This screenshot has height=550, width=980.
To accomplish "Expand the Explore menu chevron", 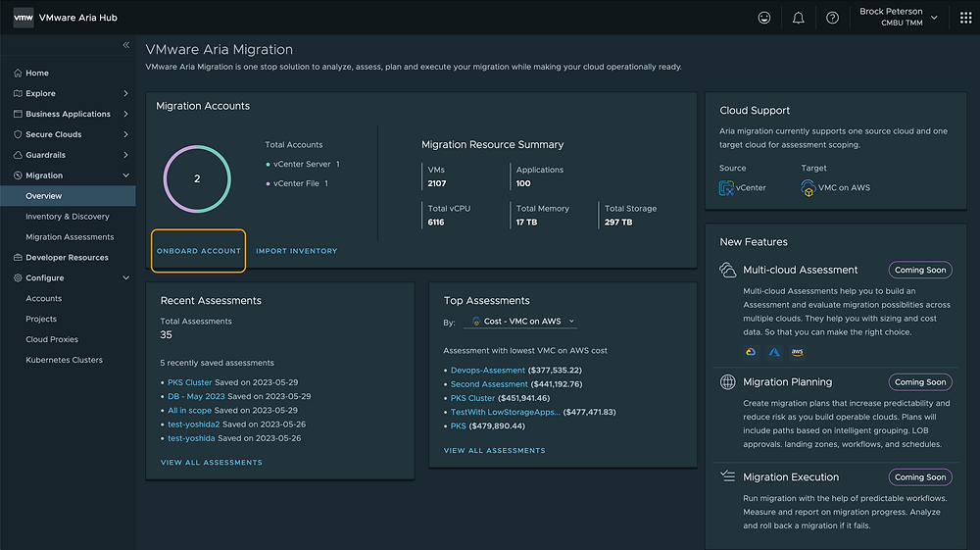I will click(125, 93).
